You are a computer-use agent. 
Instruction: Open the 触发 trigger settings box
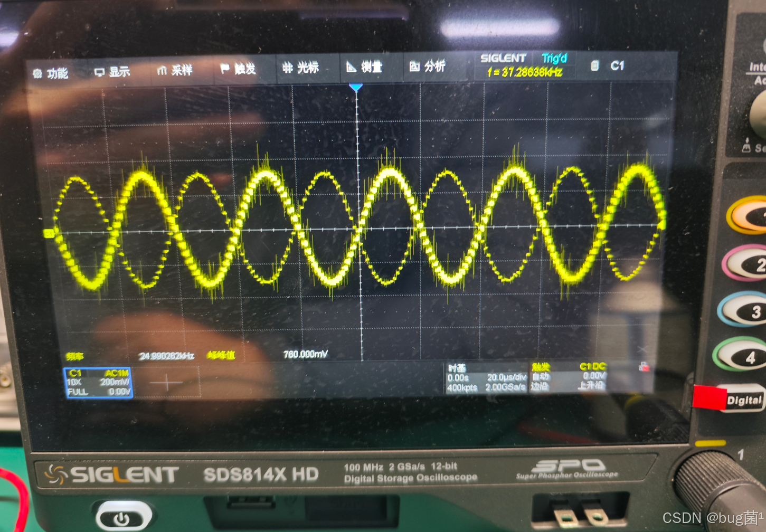coord(569,376)
